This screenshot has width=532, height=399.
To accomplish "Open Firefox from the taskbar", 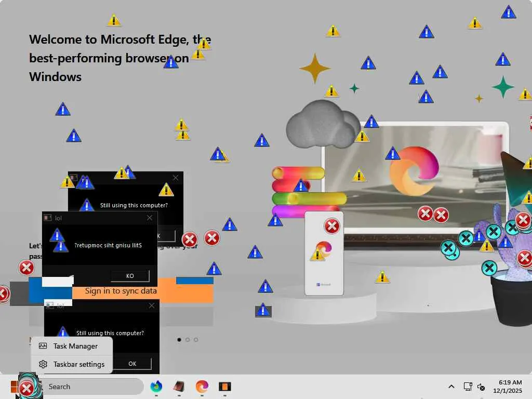I will tap(156, 387).
